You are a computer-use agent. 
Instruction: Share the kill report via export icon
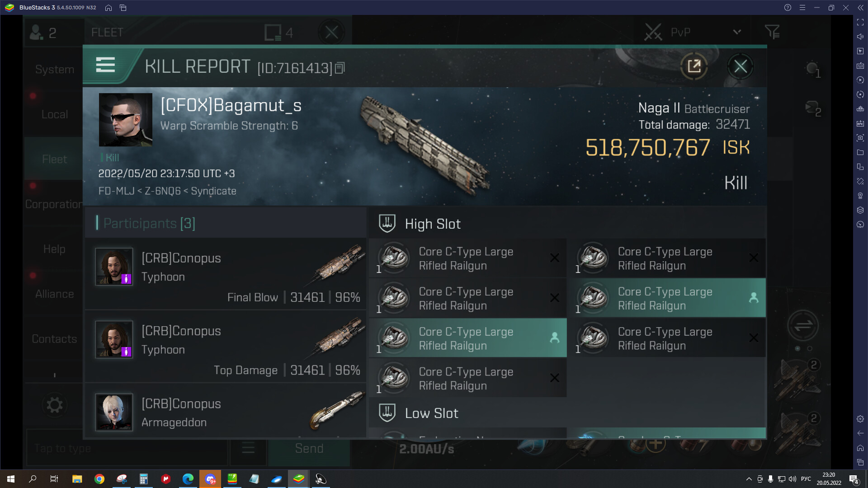coord(694,66)
